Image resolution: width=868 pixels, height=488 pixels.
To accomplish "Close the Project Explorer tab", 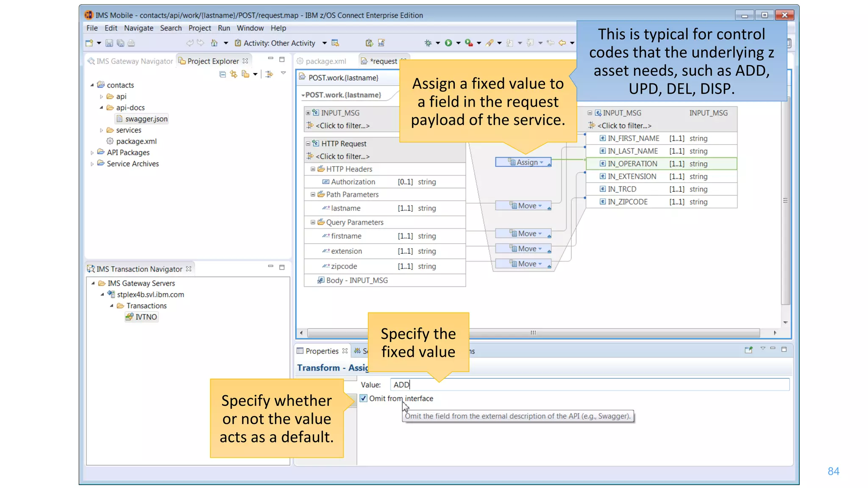I will point(245,61).
